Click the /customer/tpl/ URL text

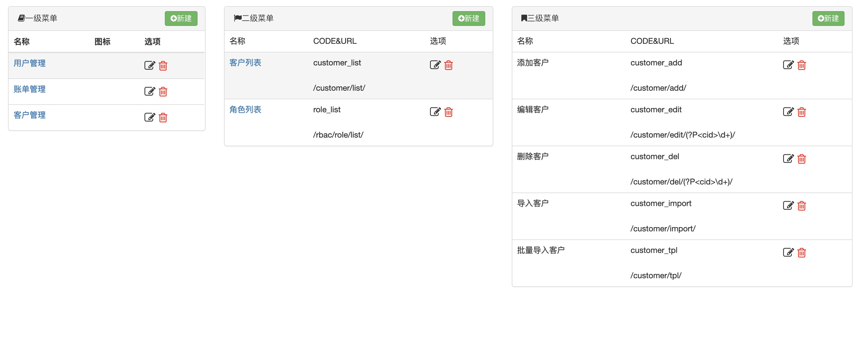pos(656,275)
